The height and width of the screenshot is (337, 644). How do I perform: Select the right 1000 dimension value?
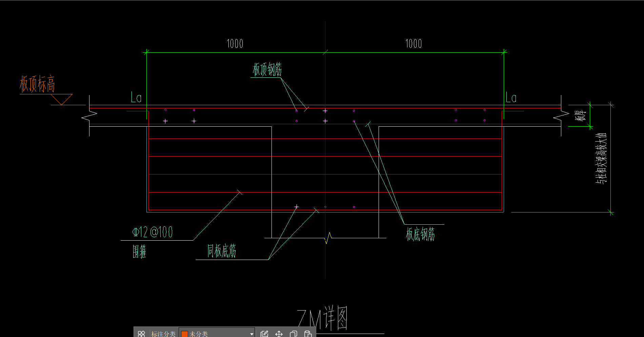[x=414, y=43]
